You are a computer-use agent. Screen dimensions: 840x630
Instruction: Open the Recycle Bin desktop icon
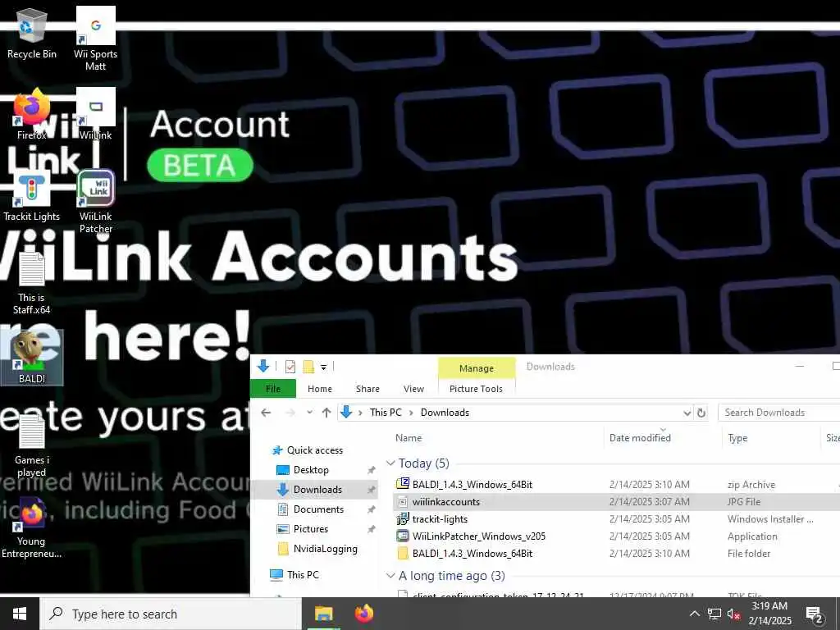click(x=32, y=33)
